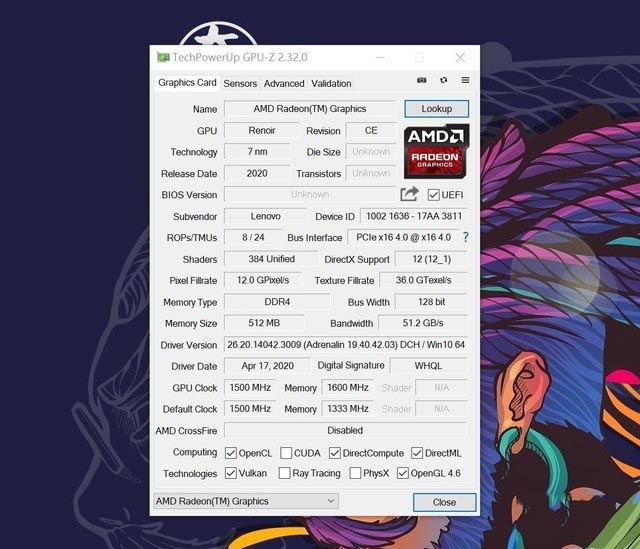Switch to the Advanced tab
The height and width of the screenshot is (549, 640).
pos(284,83)
